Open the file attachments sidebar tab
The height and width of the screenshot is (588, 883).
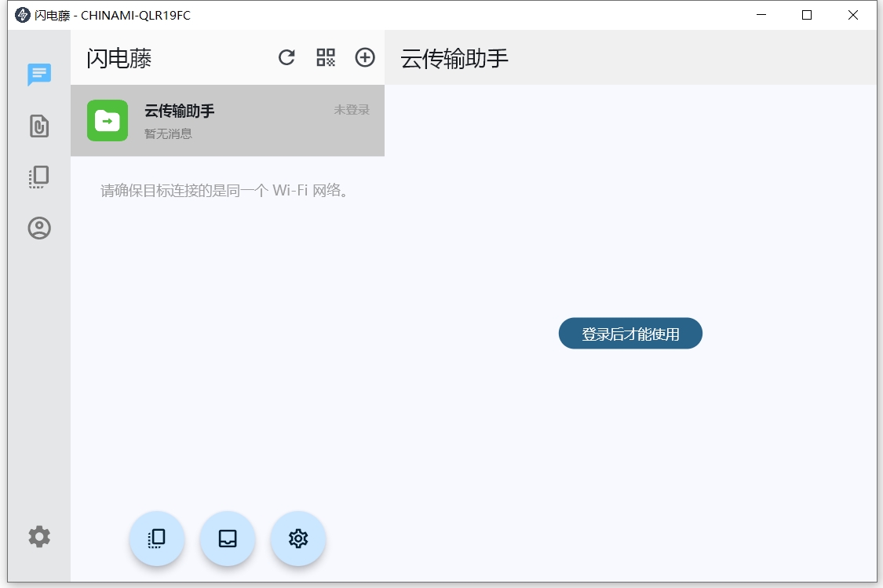tap(39, 126)
